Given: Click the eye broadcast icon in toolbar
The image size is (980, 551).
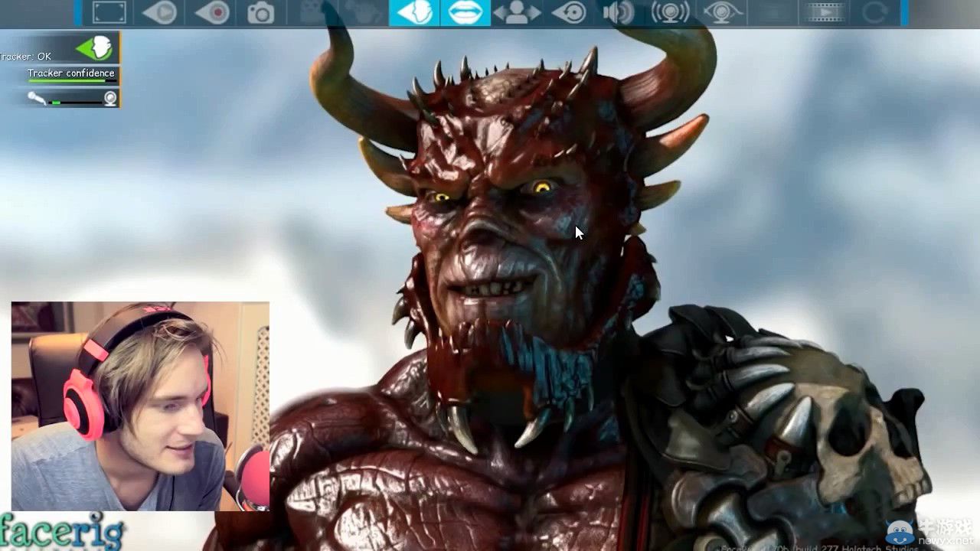Looking at the screenshot, I should tap(722, 12).
